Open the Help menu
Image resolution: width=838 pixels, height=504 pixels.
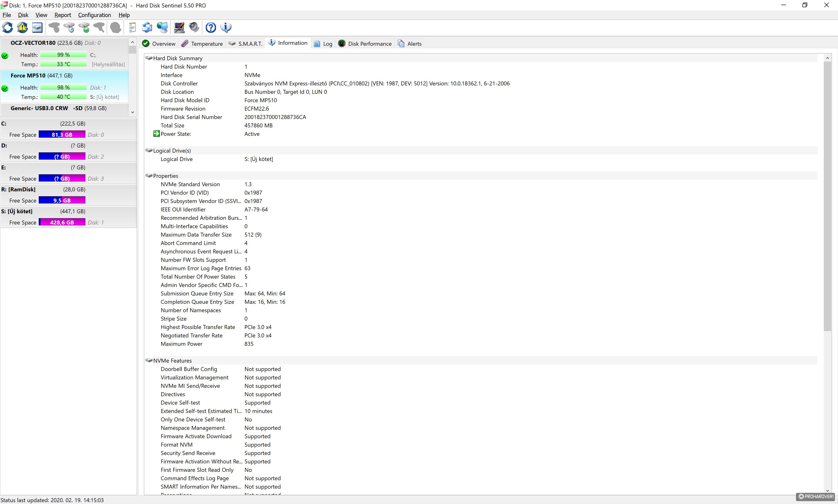point(124,15)
